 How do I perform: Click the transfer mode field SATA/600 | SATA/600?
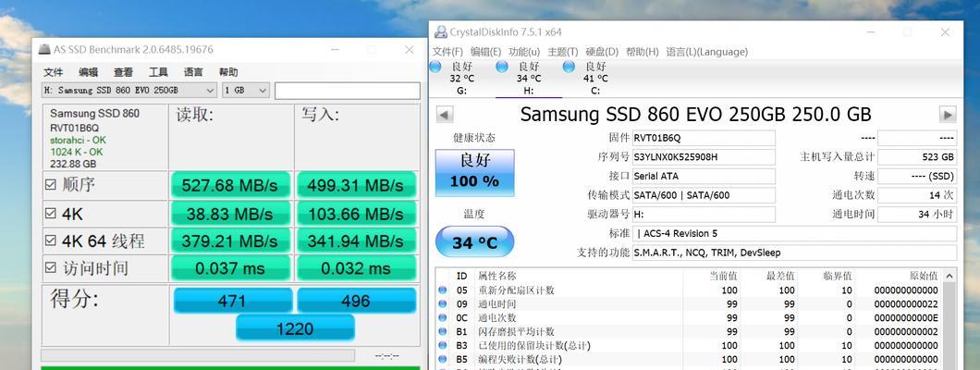point(704,195)
